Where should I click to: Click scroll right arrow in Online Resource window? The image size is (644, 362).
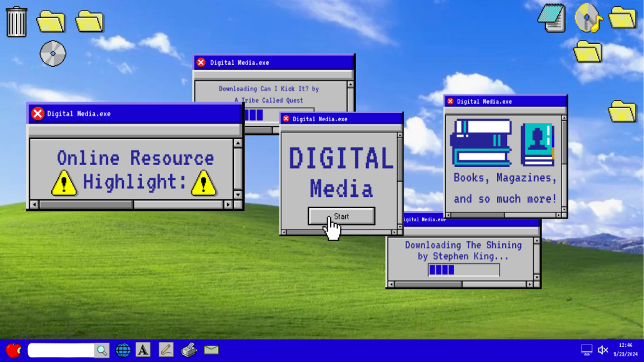(x=228, y=204)
